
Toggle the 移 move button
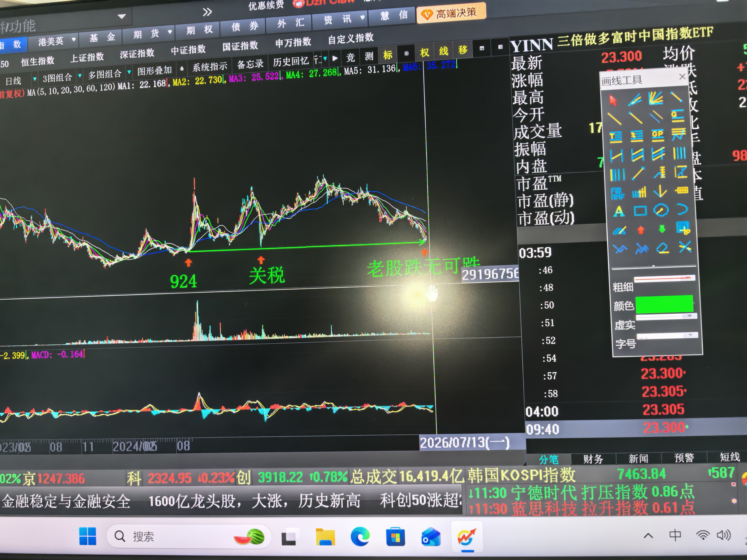[x=463, y=50]
